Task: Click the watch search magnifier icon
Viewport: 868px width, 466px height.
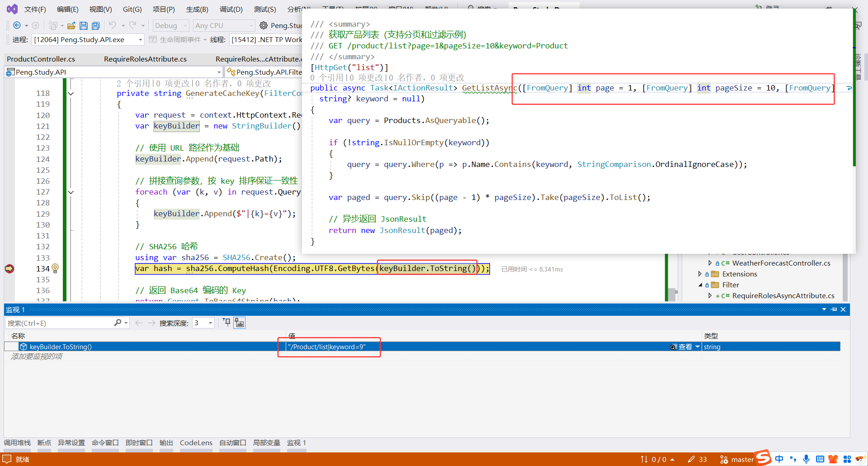Action: pos(118,323)
